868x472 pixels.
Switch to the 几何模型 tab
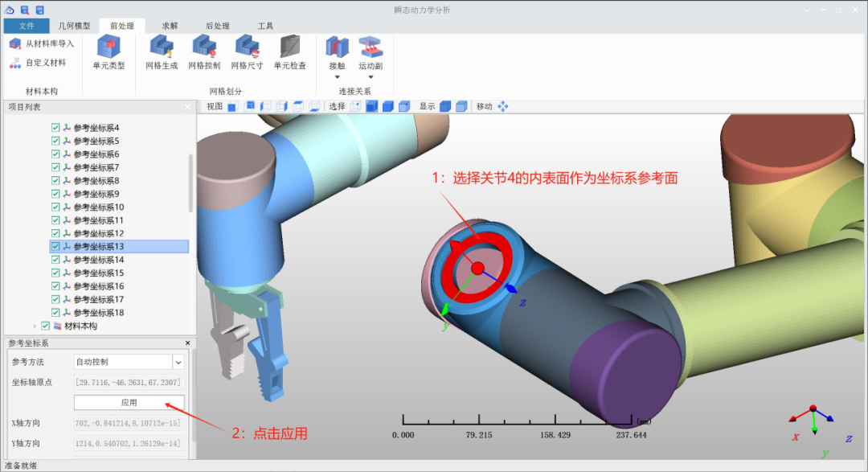74,26
